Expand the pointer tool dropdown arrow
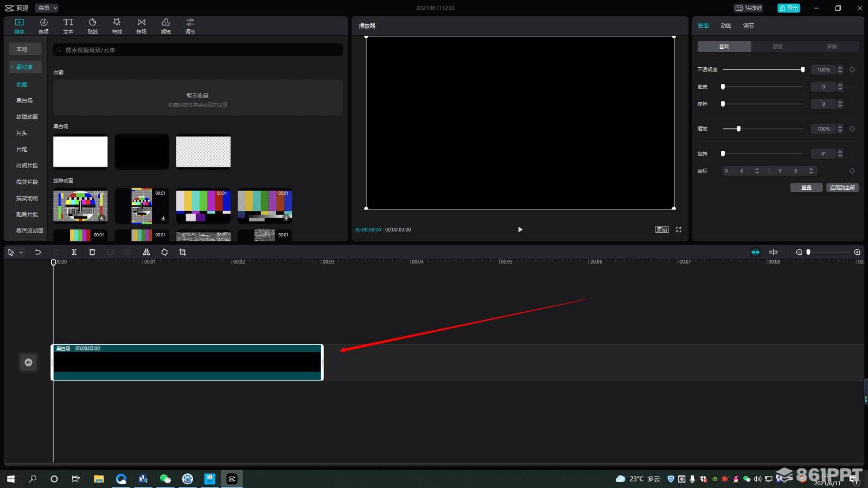Image resolution: width=868 pixels, height=488 pixels. pos(21,253)
